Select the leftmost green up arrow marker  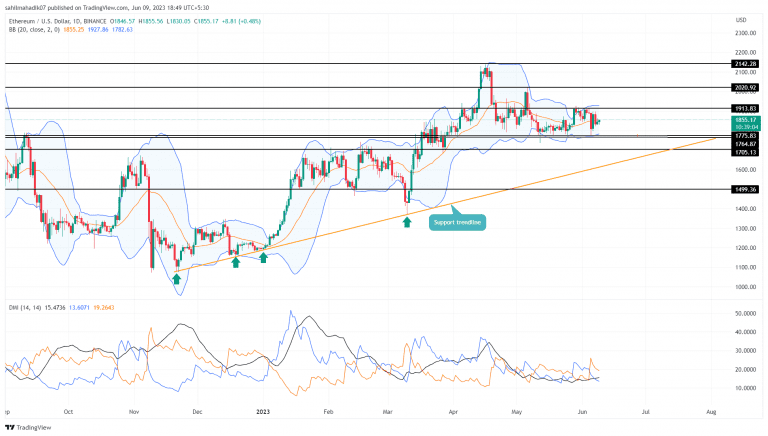[176, 279]
